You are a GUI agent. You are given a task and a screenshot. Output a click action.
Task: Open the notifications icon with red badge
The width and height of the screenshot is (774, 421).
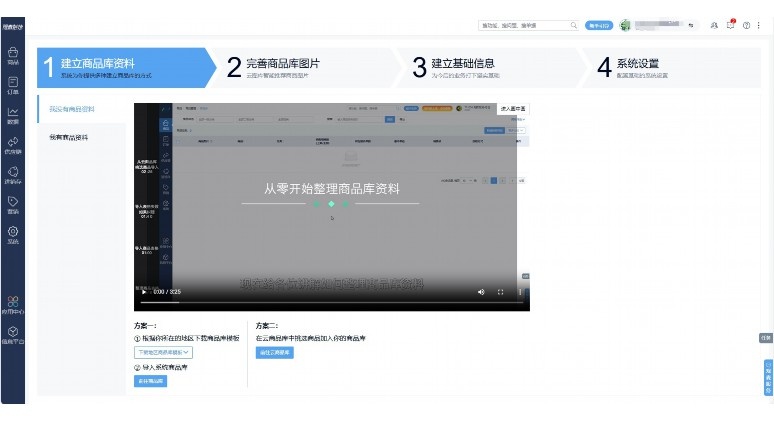731,25
